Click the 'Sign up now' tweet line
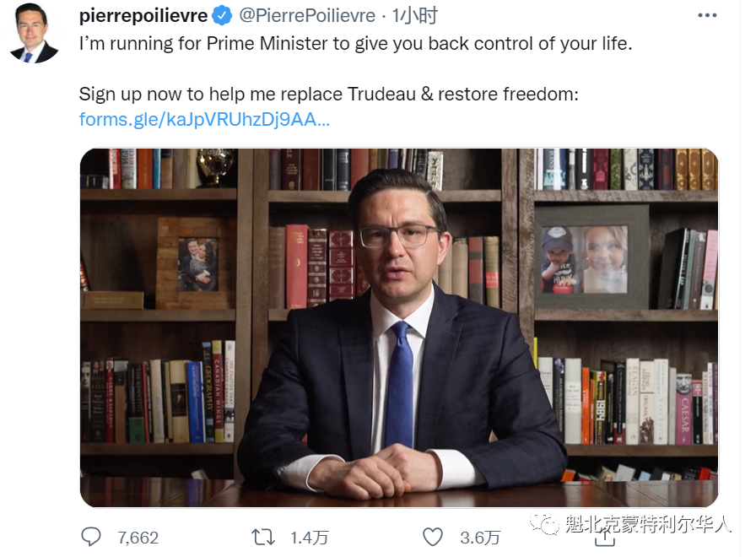 click(x=328, y=94)
